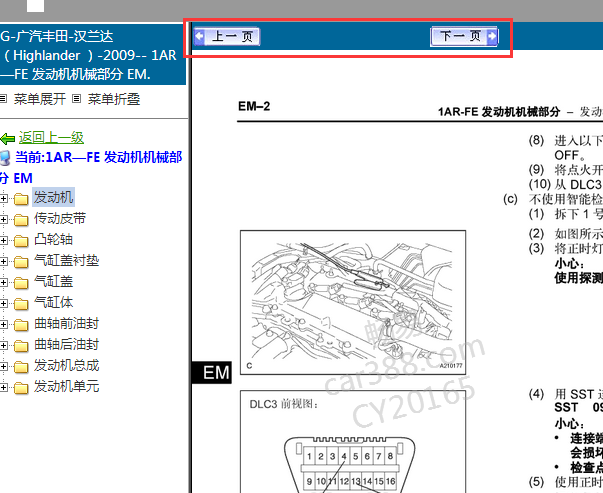Expand the 传动皮带 tree node
Image resolution: width=603 pixels, height=493 pixels.
(x=3, y=220)
